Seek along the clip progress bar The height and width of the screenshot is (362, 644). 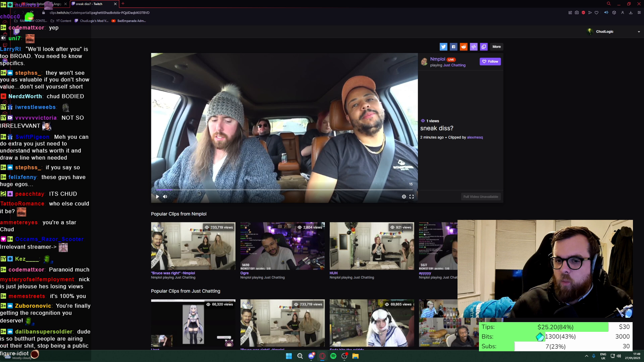[x=284, y=189]
